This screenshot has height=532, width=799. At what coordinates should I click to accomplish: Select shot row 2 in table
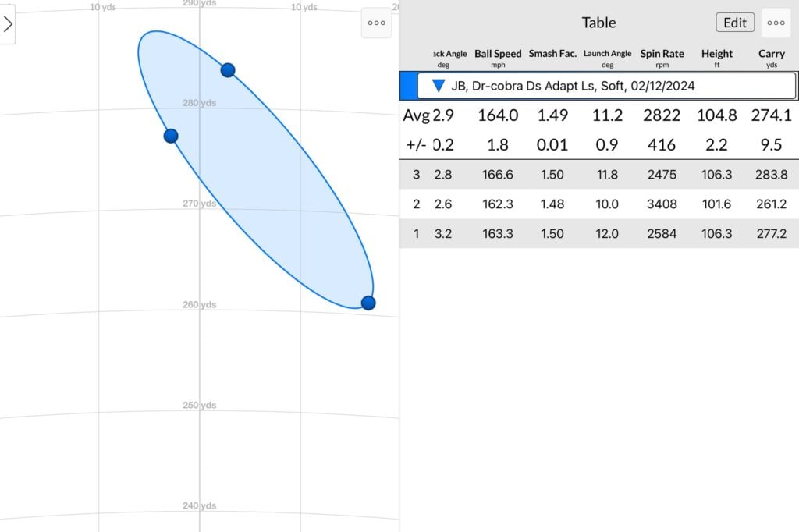[x=598, y=204]
